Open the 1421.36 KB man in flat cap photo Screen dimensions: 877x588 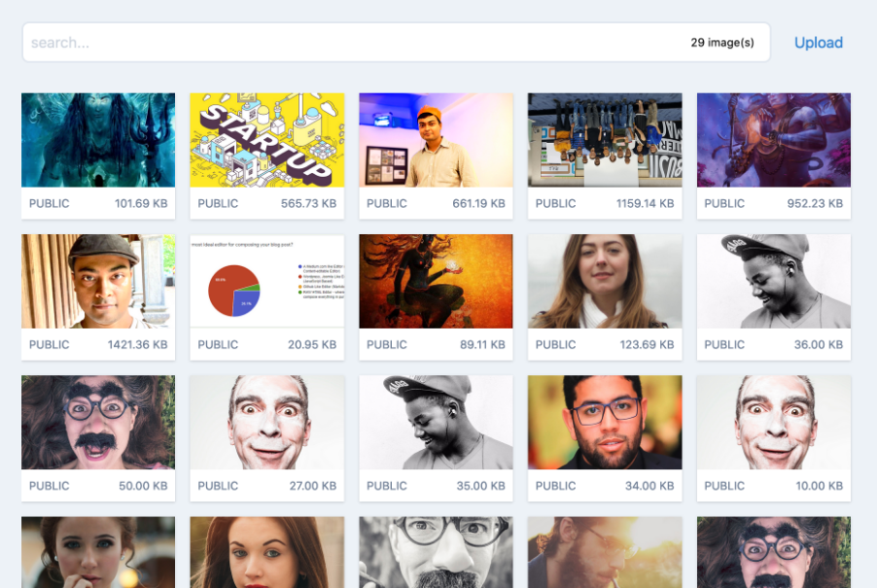tap(98, 281)
